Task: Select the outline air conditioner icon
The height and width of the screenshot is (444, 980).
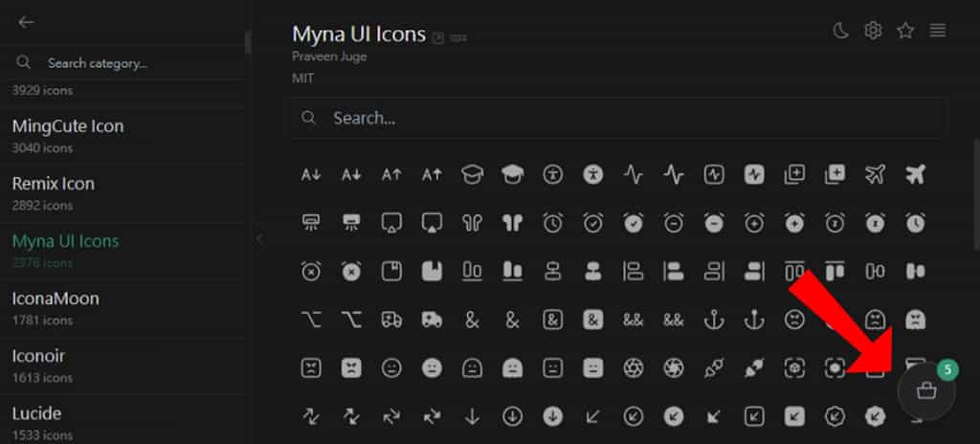Action: 311,223
